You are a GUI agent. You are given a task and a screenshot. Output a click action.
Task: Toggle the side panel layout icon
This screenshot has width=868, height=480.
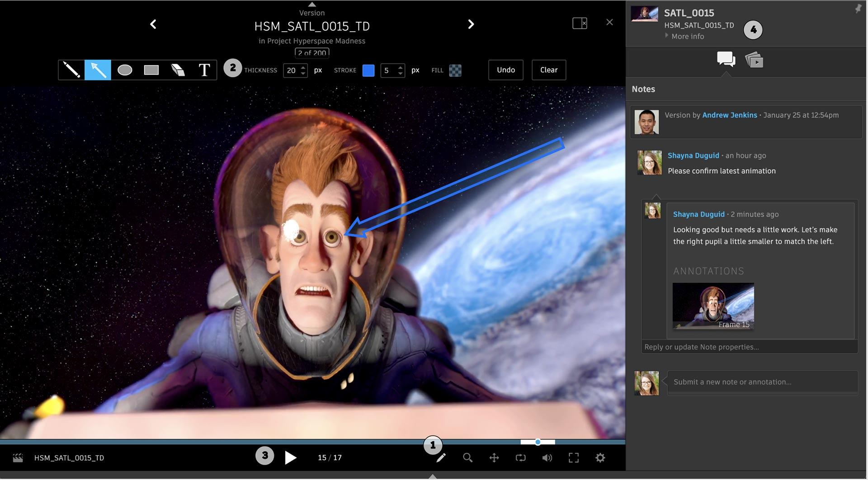click(x=580, y=23)
